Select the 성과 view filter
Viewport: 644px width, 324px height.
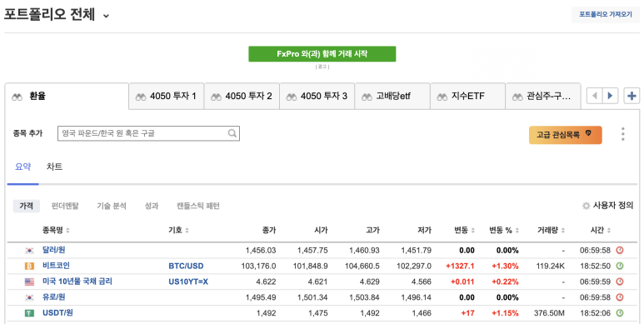[x=152, y=206]
